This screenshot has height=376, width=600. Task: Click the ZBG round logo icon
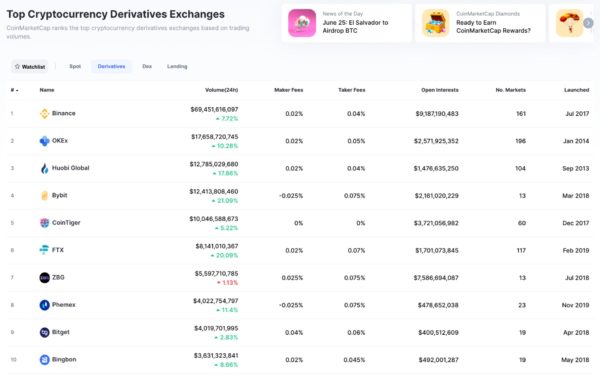pos(44,278)
